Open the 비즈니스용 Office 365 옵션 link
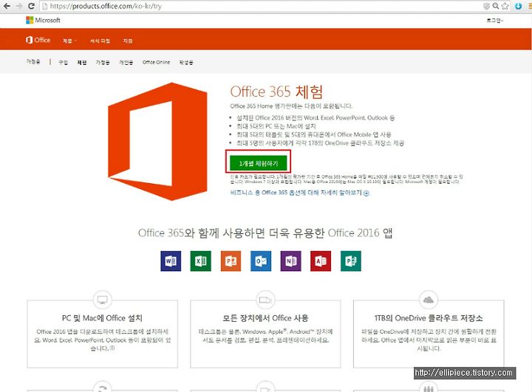Screen dimensions: 532x392 pos(296,193)
